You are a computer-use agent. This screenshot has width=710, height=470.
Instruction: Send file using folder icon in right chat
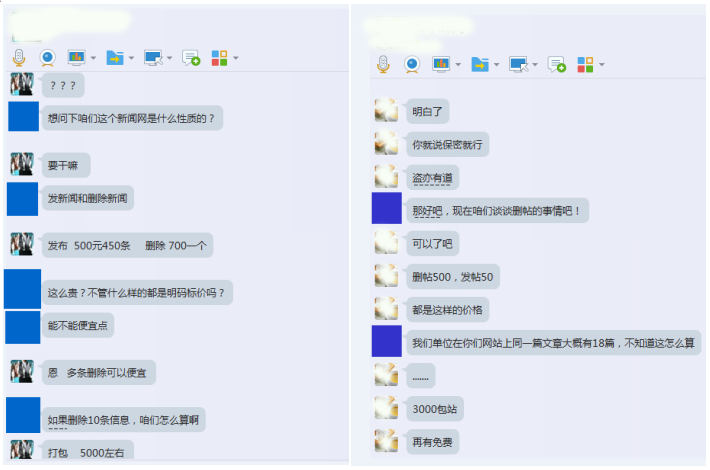tap(480, 64)
